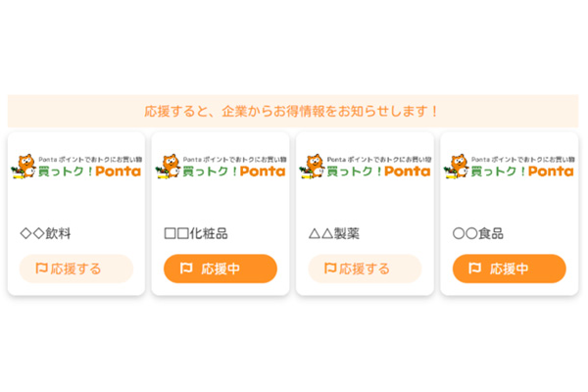Click Ponta mascot icon in ◇◇飲料 card
Screen dimensions: 588x392
(x=24, y=166)
